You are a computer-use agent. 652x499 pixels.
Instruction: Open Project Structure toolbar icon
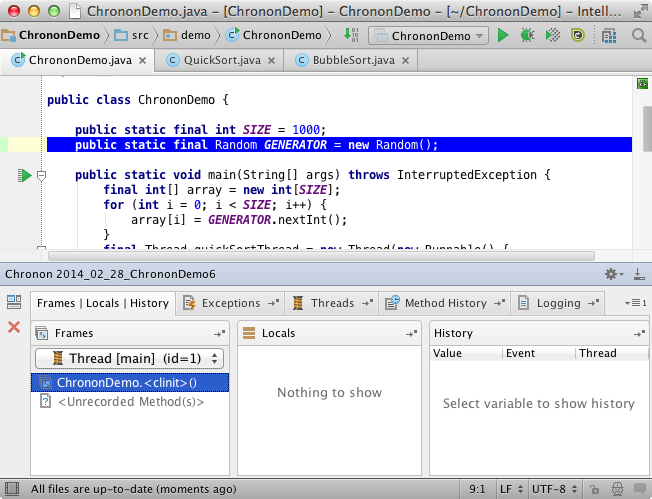point(609,36)
